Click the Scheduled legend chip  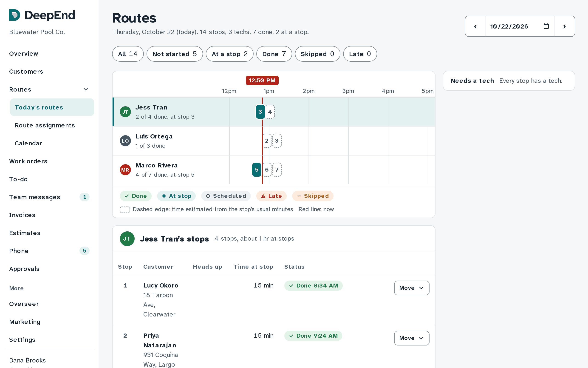tap(226, 196)
